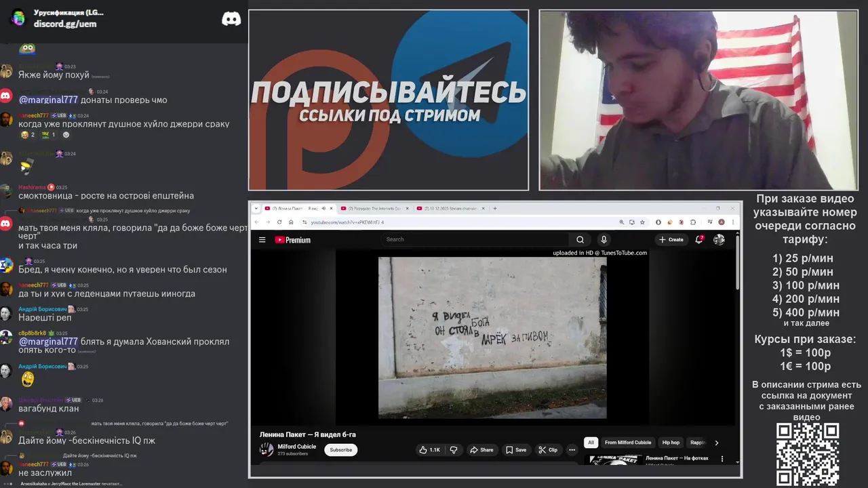Reload the page in the browser
Screen dimensions: 868x488
279,222
